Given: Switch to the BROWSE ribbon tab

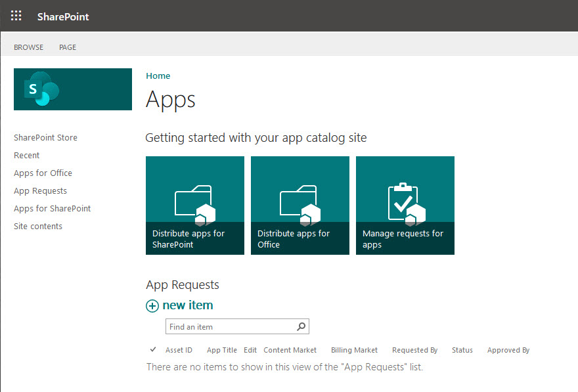Looking at the screenshot, I should [x=28, y=47].
